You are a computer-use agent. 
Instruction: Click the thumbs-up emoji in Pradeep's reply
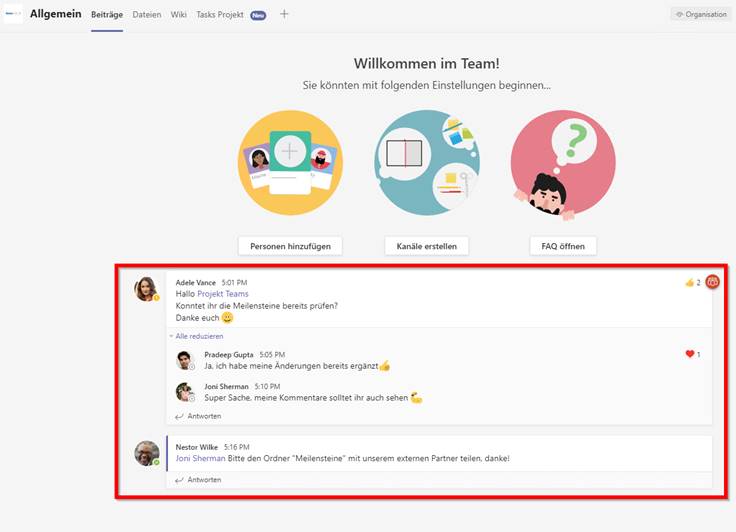tap(385, 366)
